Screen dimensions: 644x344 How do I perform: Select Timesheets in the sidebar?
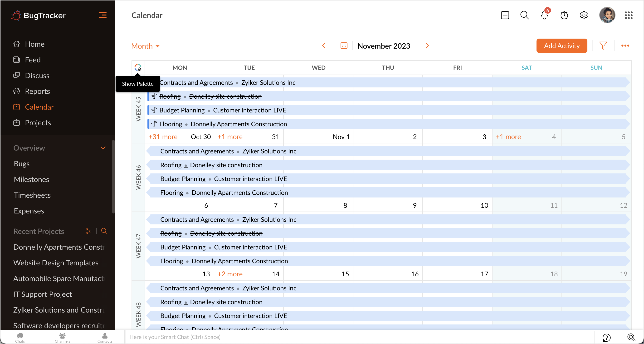point(32,195)
